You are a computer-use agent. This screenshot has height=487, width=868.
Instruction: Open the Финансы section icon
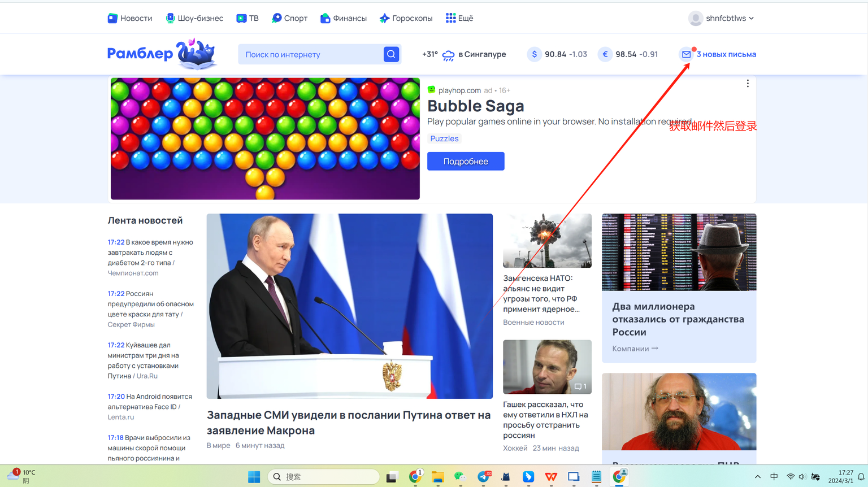325,18
